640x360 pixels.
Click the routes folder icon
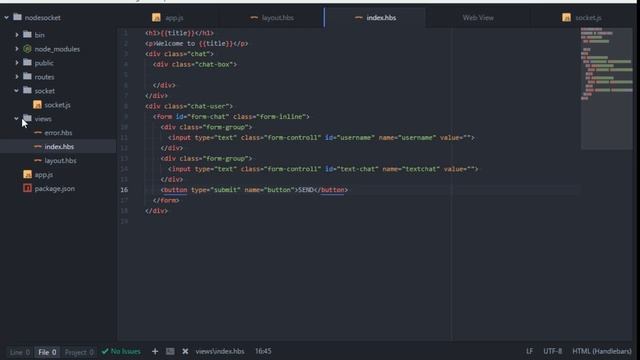27,76
